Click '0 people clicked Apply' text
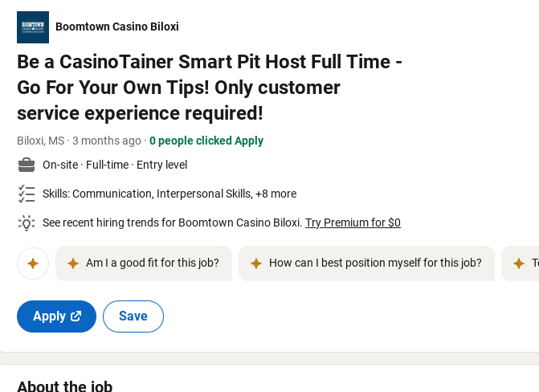This screenshot has width=539, height=392. 206,141
